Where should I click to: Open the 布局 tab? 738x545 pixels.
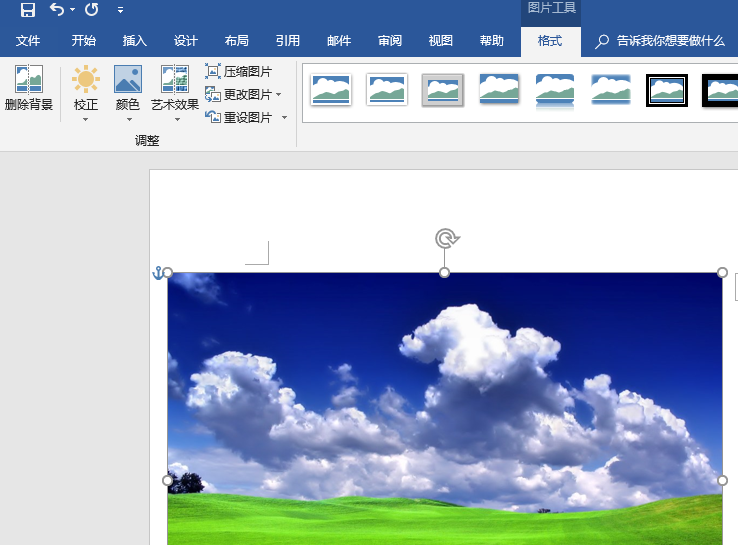click(x=236, y=41)
